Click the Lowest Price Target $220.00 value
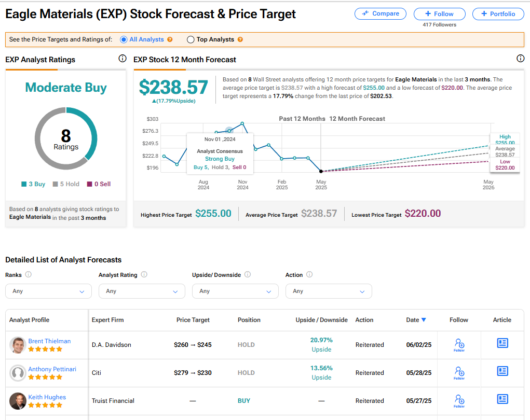The image size is (530, 420). coord(423,214)
